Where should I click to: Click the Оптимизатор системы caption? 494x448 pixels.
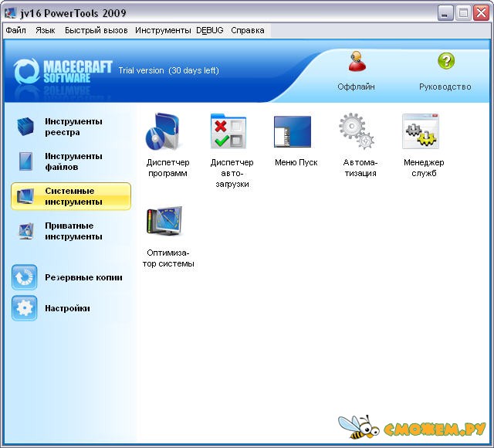(168, 258)
